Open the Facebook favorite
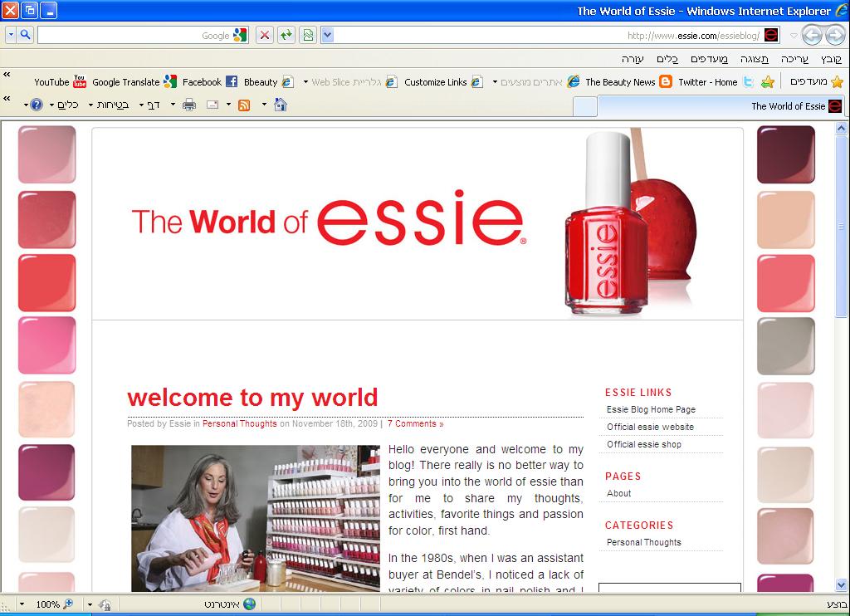 (210, 82)
